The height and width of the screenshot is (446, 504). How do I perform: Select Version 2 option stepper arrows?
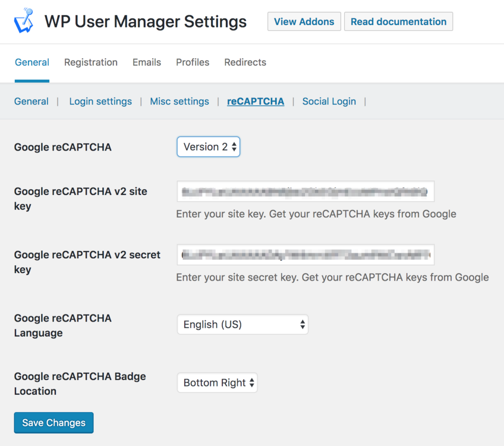tap(233, 147)
